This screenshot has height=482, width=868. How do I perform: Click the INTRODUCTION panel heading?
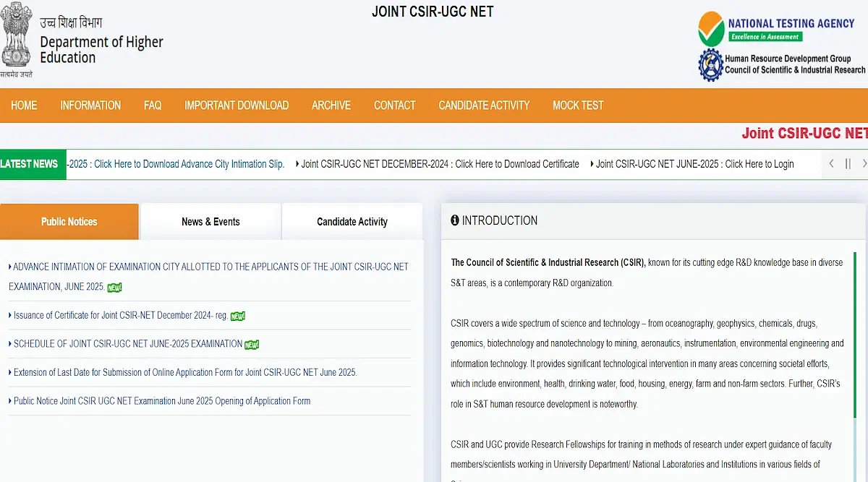pyautogui.click(x=500, y=220)
